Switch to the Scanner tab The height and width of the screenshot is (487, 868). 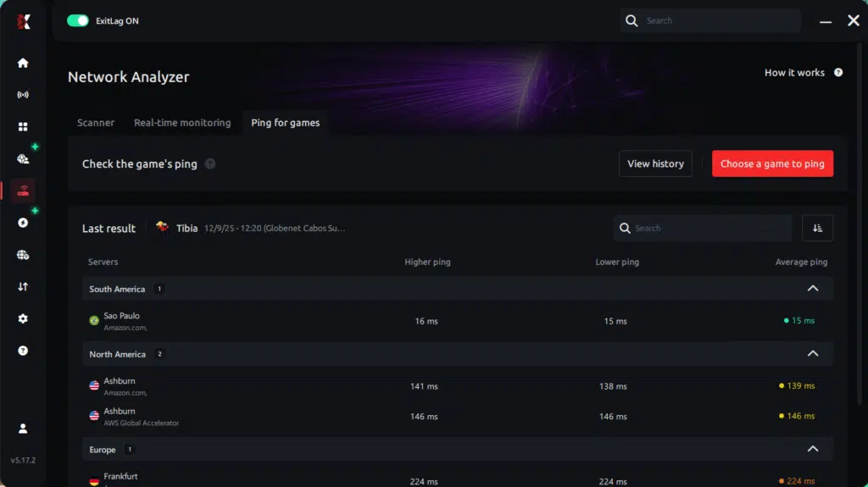(x=96, y=123)
